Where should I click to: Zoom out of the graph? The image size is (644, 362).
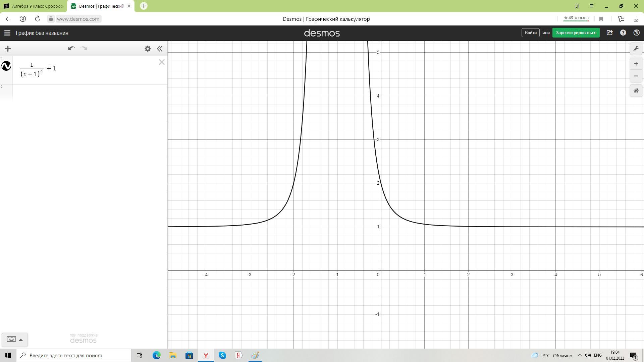[636, 76]
